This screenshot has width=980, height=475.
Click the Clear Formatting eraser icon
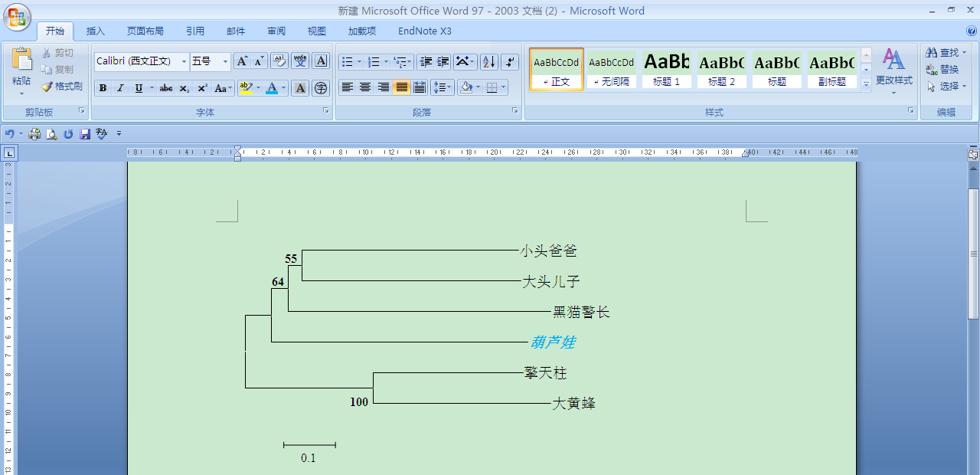click(x=279, y=61)
